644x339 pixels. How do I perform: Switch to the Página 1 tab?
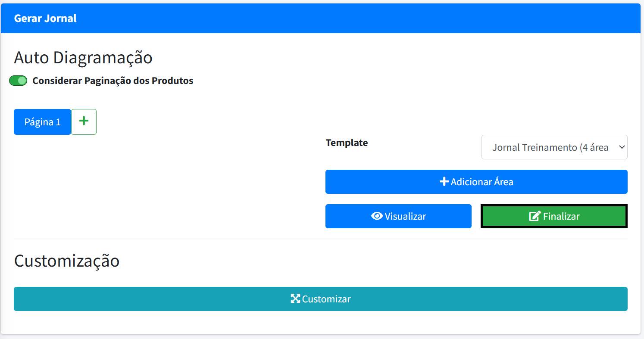(42, 122)
